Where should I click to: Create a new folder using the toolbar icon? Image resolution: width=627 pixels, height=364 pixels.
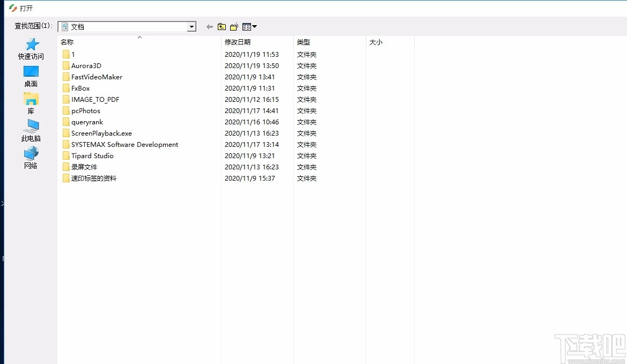(x=234, y=26)
